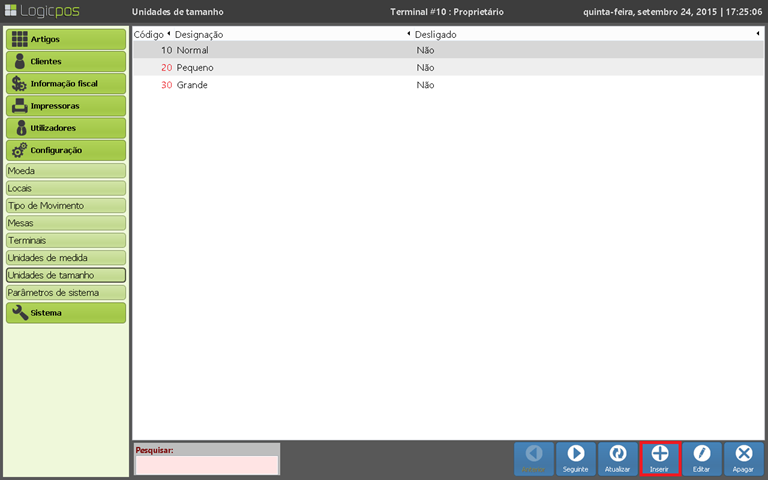Click the Inserir plus icon button
Viewport: 768px width, 480px height.
[x=660, y=458]
